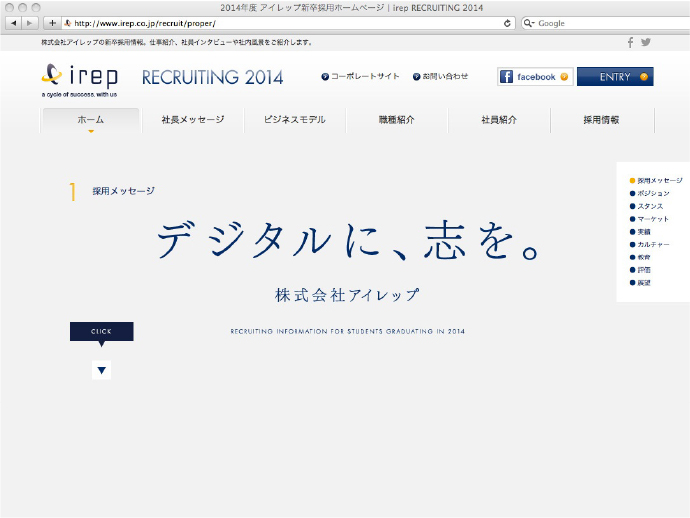The height and width of the screenshot is (518, 690).
Task: Click the 'a cycle of success. with us' tagline
Action: pyautogui.click(x=80, y=95)
